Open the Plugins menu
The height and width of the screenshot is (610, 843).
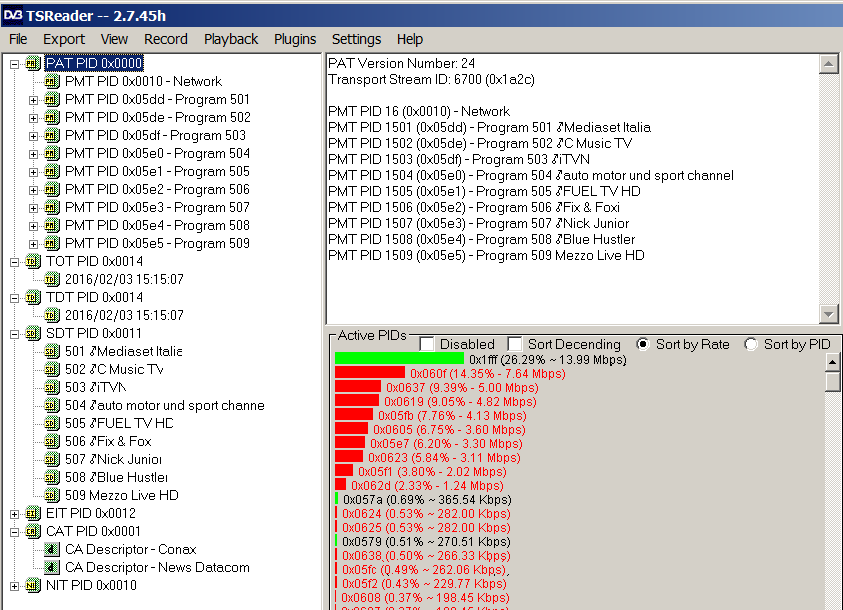[294, 39]
